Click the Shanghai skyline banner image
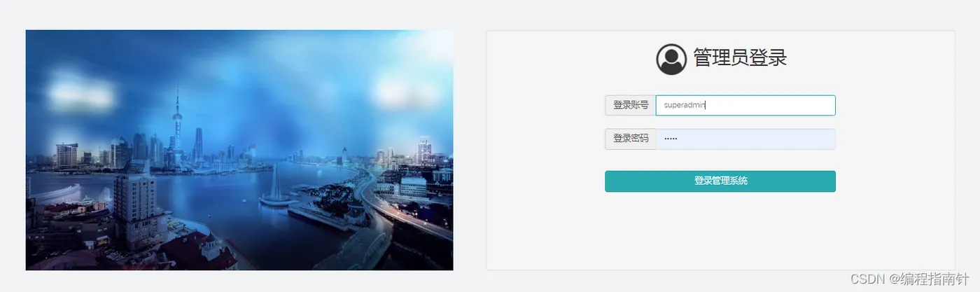The image size is (980, 292). 239,150
